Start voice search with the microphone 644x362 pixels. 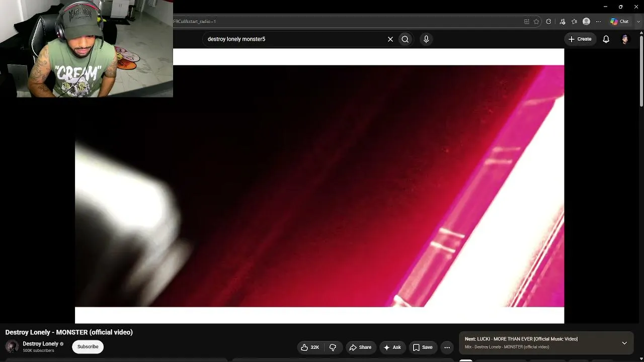(x=426, y=39)
